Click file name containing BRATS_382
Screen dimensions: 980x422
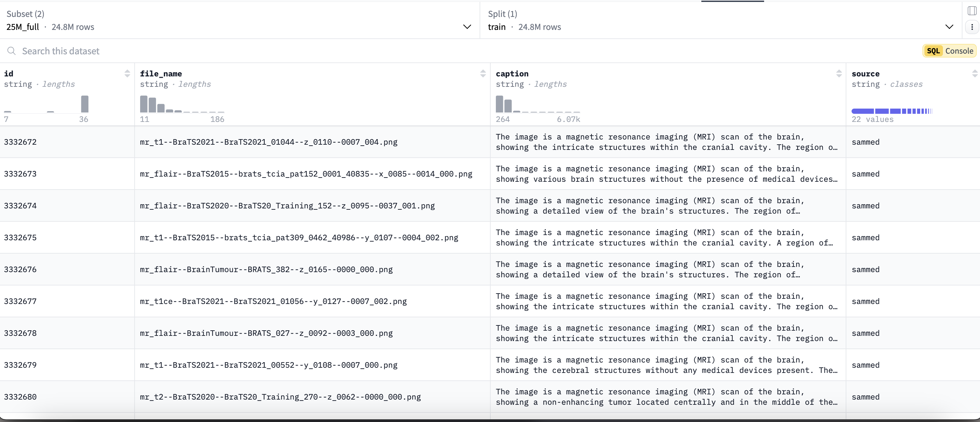(266, 270)
